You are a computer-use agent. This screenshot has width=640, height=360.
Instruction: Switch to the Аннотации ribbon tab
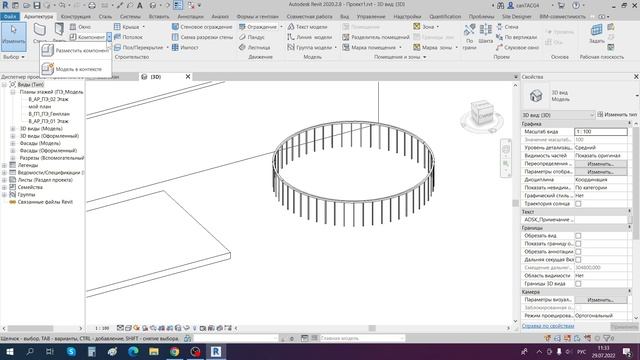[191, 16]
